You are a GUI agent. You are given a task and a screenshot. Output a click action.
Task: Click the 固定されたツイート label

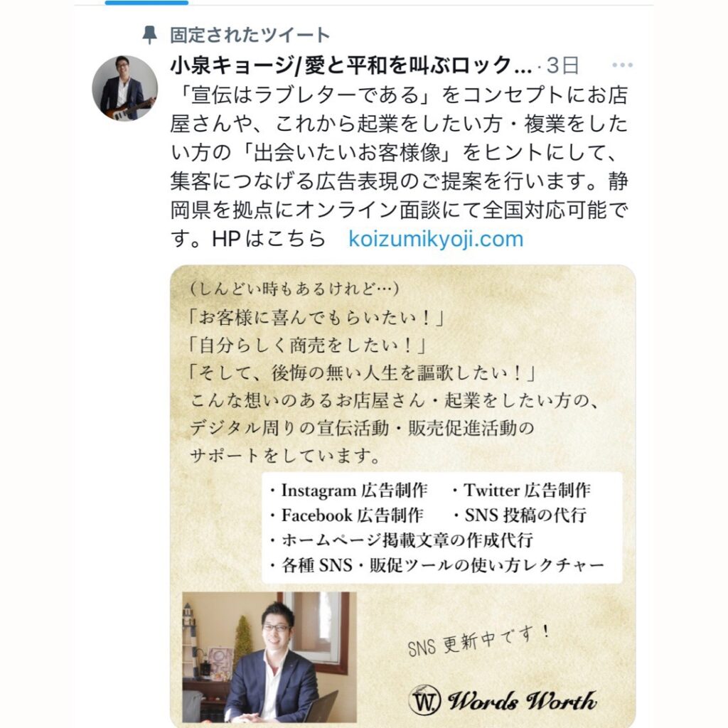point(250,36)
